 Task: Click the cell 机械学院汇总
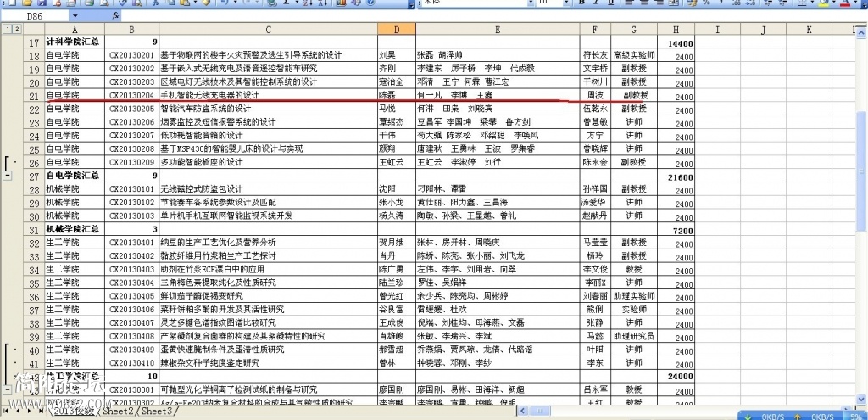pos(73,229)
